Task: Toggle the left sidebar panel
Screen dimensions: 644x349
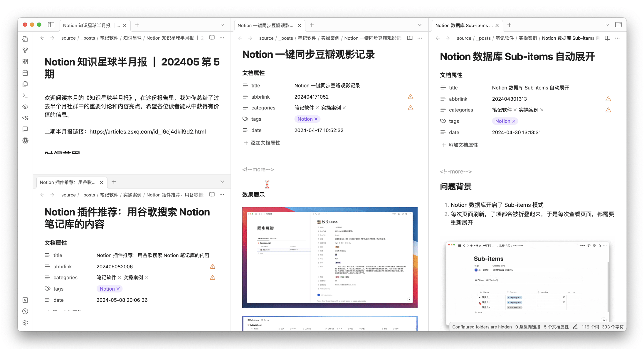Action: pos(51,25)
